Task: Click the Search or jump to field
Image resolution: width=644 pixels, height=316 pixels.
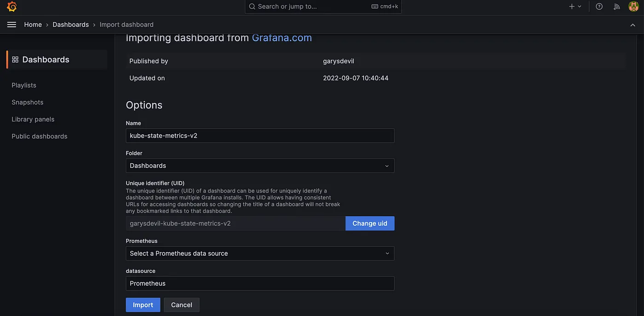Action: tap(323, 6)
